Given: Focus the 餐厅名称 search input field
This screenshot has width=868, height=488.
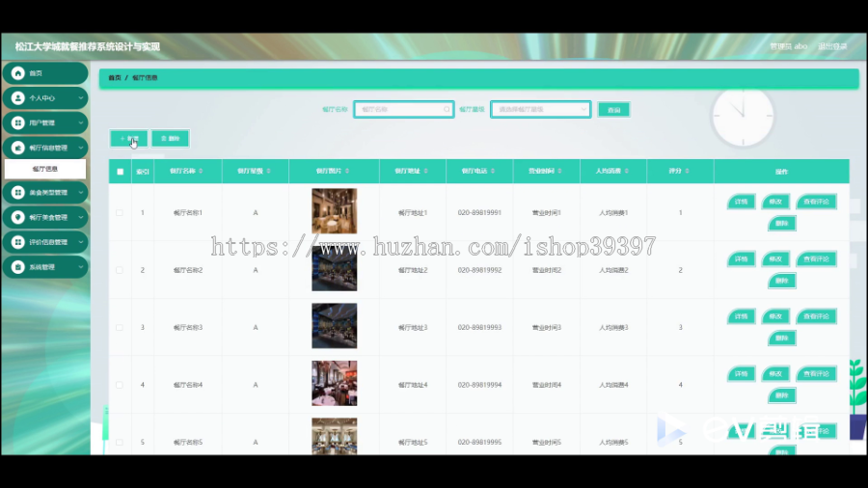Looking at the screenshot, I should 404,110.
